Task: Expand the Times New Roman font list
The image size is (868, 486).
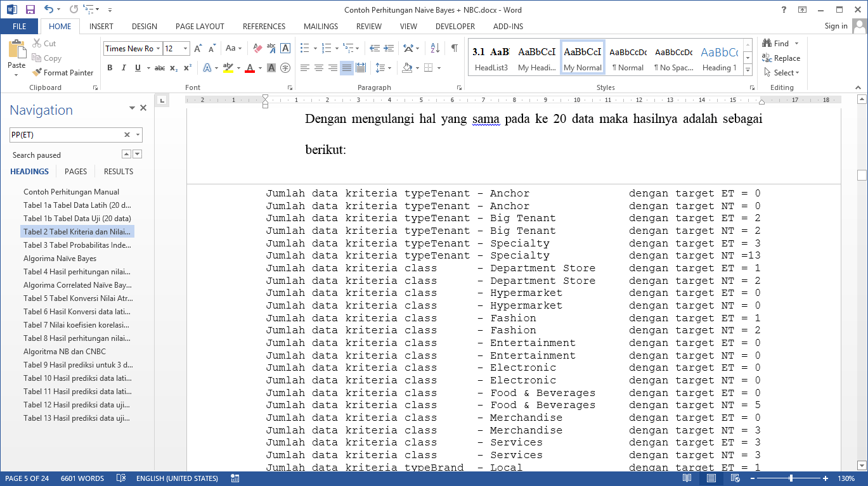Action: point(158,49)
